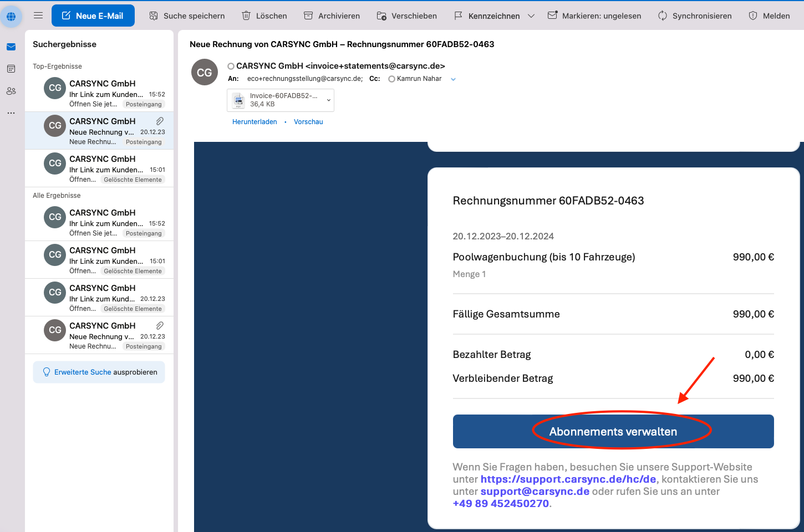Open the Alle Ergebnisse email from 15:52

point(99,222)
